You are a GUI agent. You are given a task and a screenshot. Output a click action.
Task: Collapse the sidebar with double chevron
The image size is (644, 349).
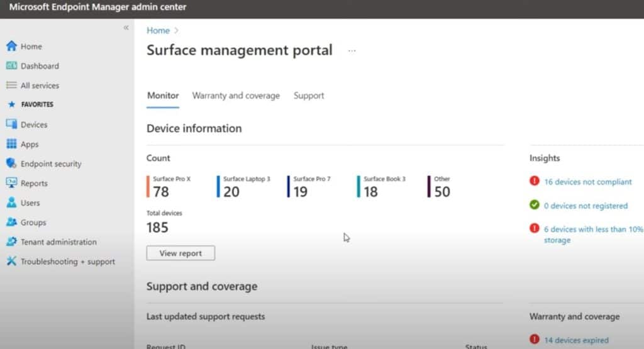coord(126,28)
